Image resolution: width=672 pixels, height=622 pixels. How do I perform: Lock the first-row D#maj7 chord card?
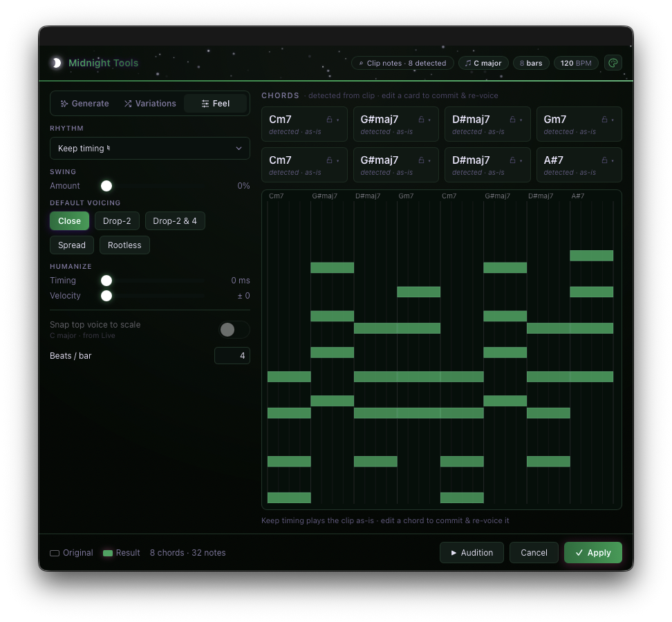(x=512, y=120)
